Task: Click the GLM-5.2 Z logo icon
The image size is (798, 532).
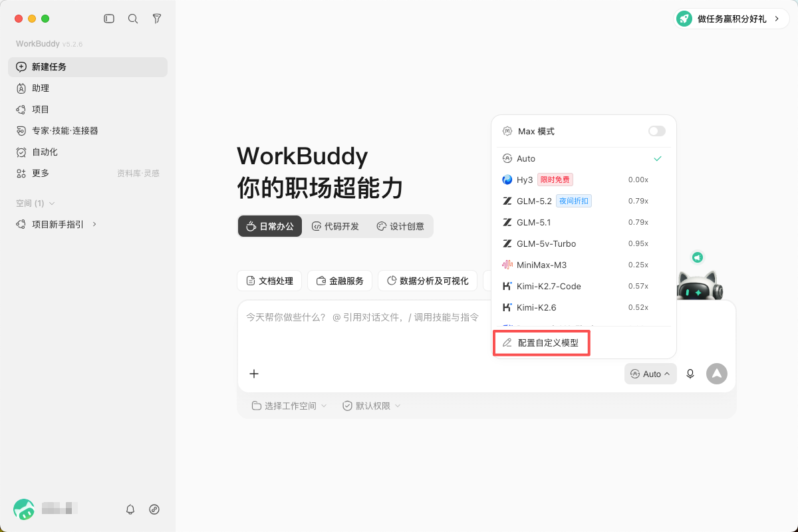Action: [507, 201]
